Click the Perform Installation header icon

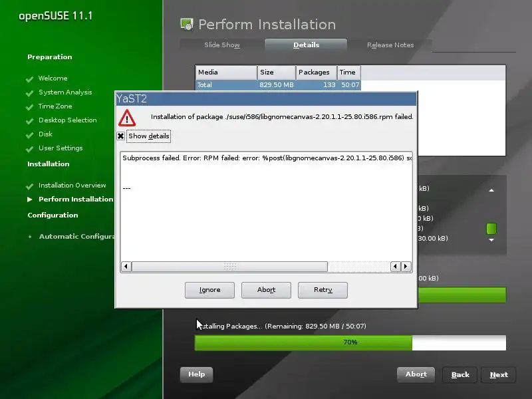coord(187,25)
